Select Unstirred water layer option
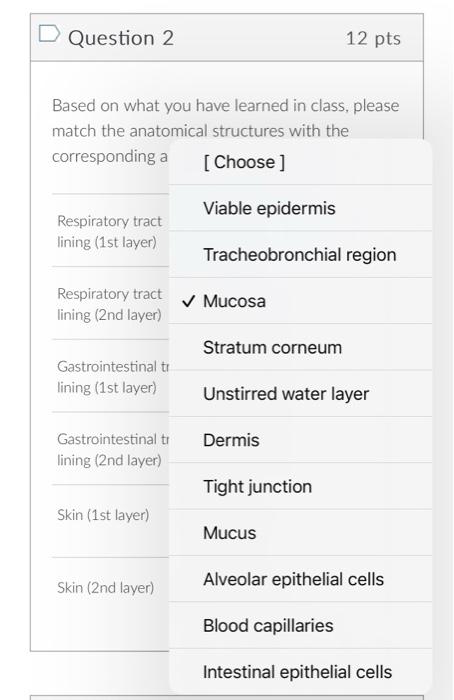Screen dimensions: 454x700 pos(300,394)
